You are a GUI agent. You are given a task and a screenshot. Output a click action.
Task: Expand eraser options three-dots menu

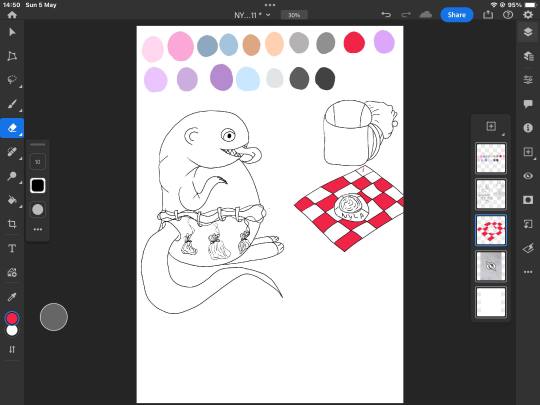pyautogui.click(x=38, y=229)
